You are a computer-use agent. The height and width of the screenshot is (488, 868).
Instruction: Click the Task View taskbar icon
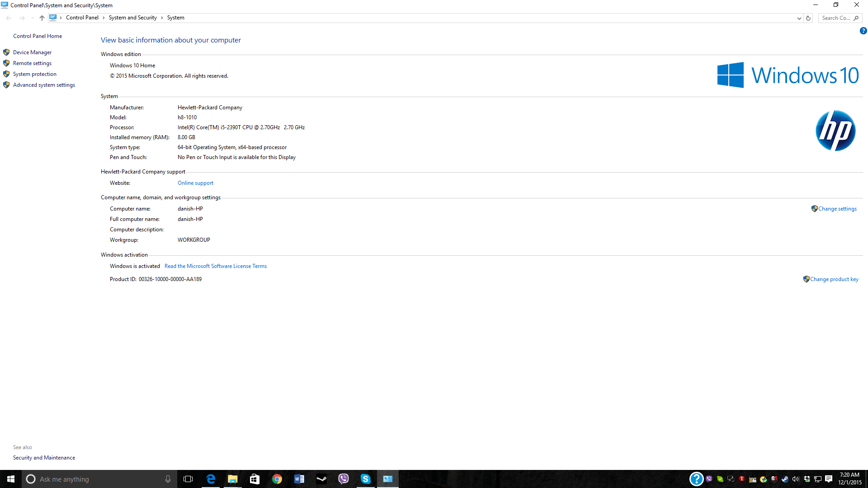click(188, 479)
